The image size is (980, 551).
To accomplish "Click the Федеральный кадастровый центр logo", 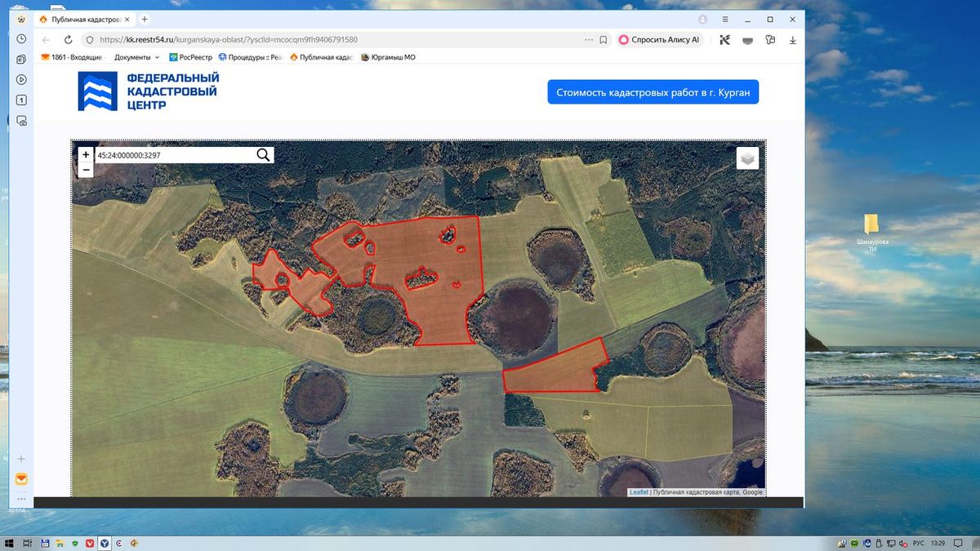I will tap(149, 91).
